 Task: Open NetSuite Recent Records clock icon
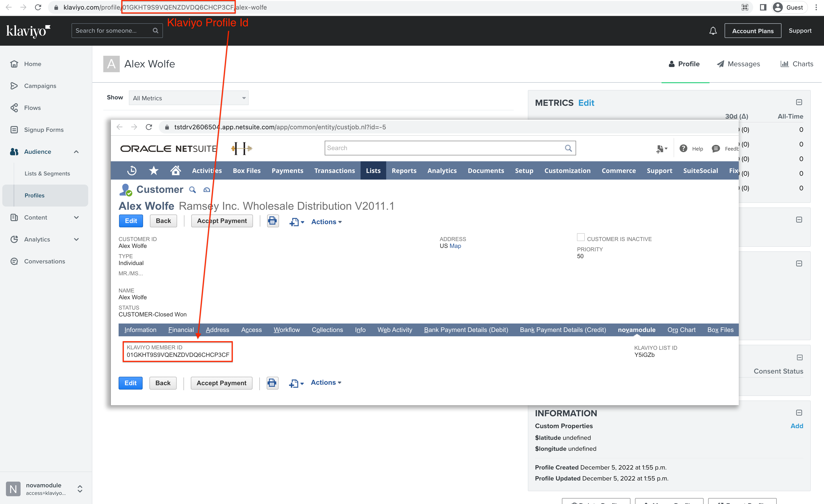[132, 171]
